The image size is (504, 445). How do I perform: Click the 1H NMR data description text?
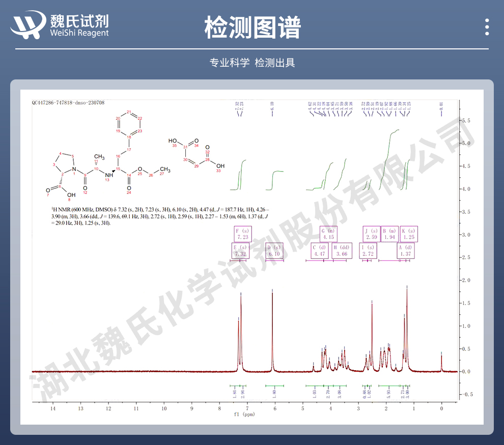click(x=153, y=216)
